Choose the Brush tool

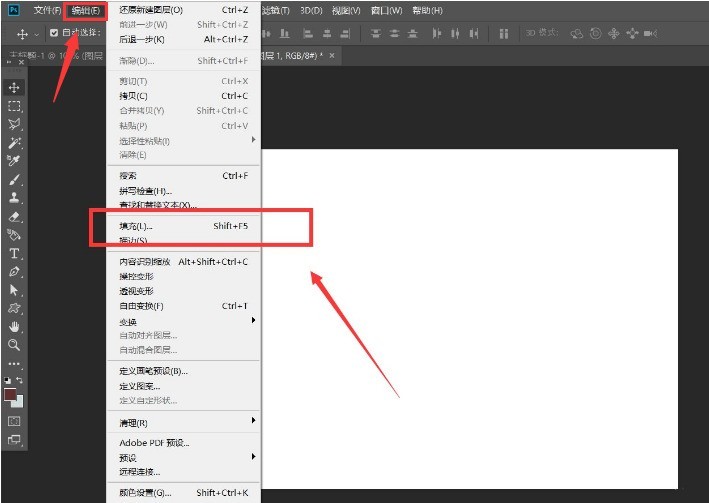tap(14, 180)
